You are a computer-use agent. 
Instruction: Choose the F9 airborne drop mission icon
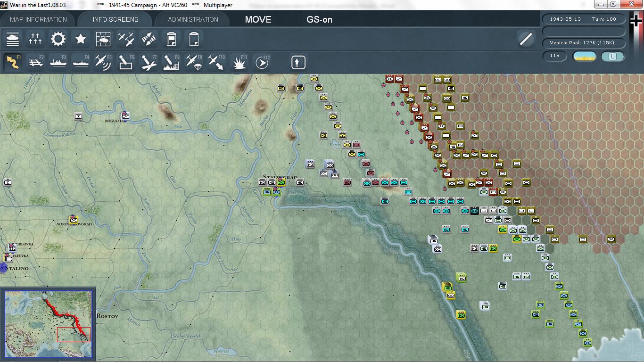click(x=194, y=62)
